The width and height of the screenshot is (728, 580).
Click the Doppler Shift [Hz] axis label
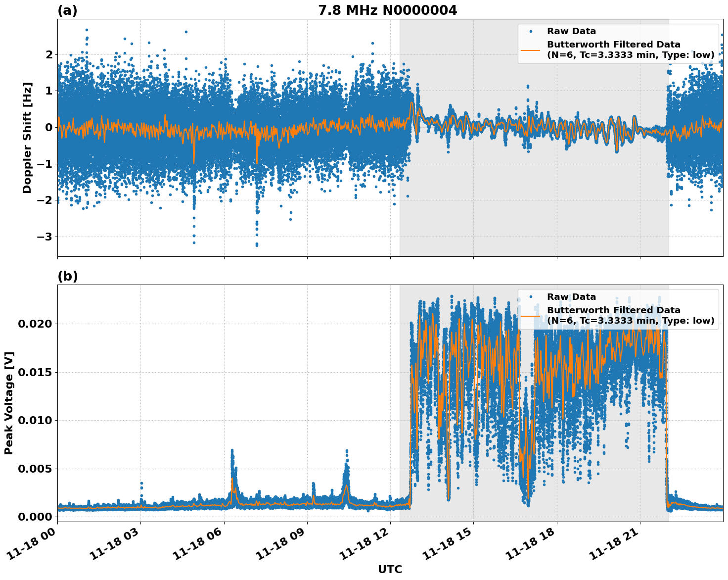coord(27,138)
